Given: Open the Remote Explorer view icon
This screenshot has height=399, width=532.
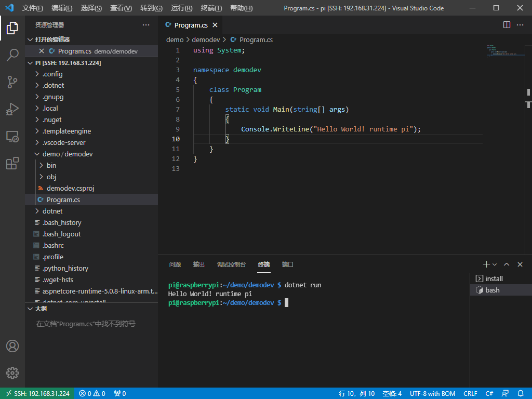Looking at the screenshot, I should point(12,136).
